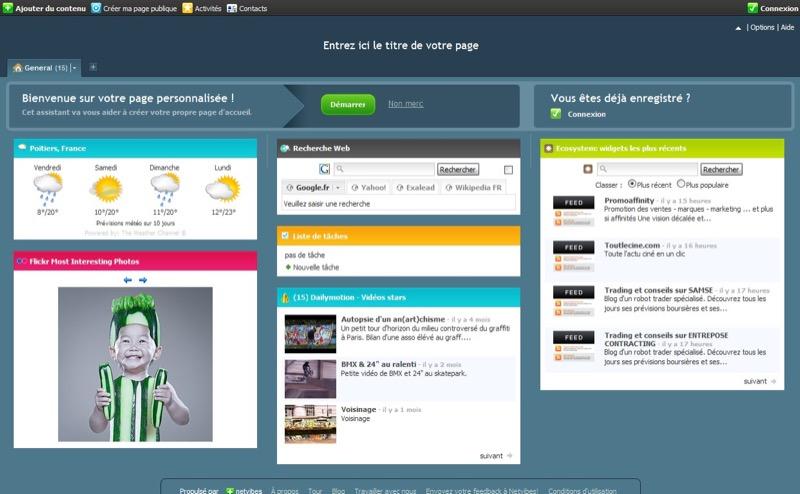The height and width of the screenshot is (494, 800).
Task: Click the Lundi partly cloudy icon
Action: [x=222, y=189]
